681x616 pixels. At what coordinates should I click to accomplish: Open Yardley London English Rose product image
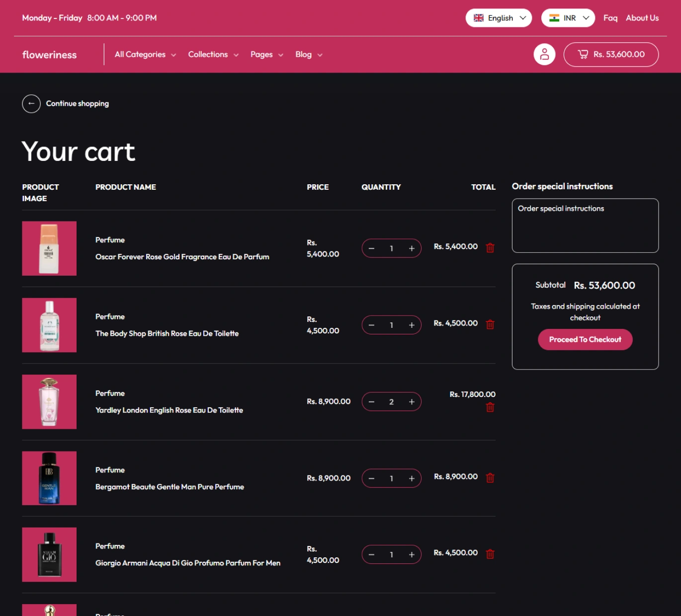point(49,401)
